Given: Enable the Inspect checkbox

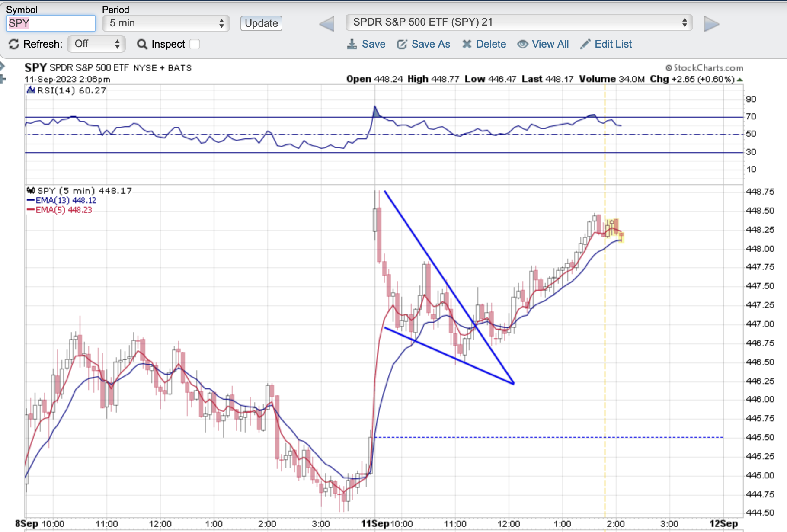Looking at the screenshot, I should click(x=195, y=44).
